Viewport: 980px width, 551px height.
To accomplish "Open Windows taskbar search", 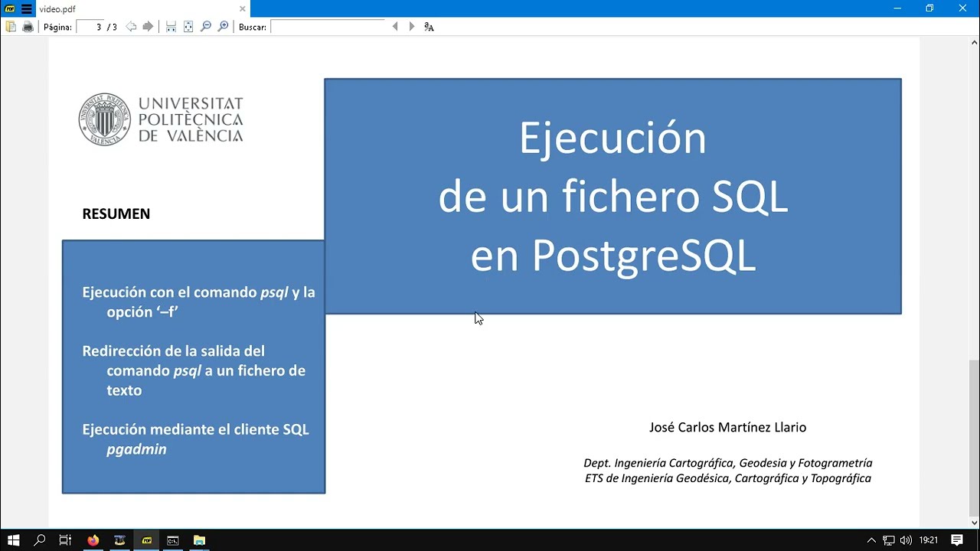I will coord(40,540).
